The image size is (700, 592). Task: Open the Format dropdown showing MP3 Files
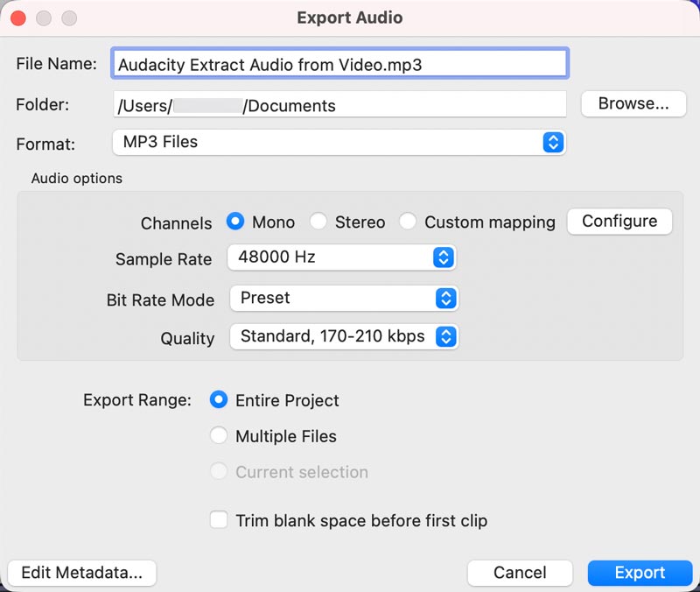pyautogui.click(x=339, y=143)
